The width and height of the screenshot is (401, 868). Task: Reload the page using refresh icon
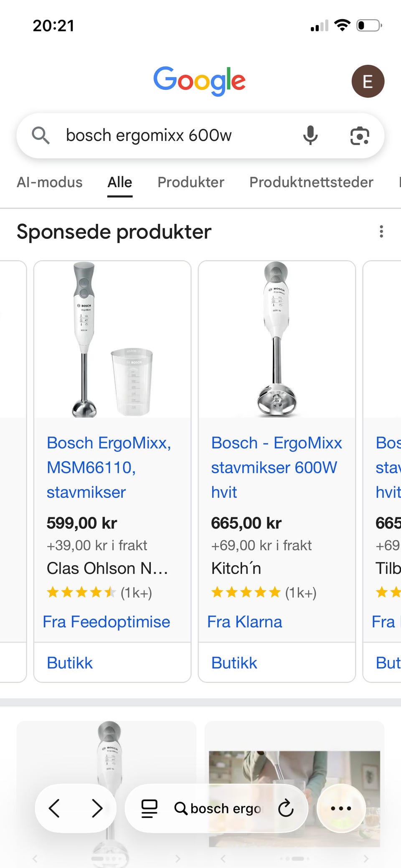pos(286,808)
